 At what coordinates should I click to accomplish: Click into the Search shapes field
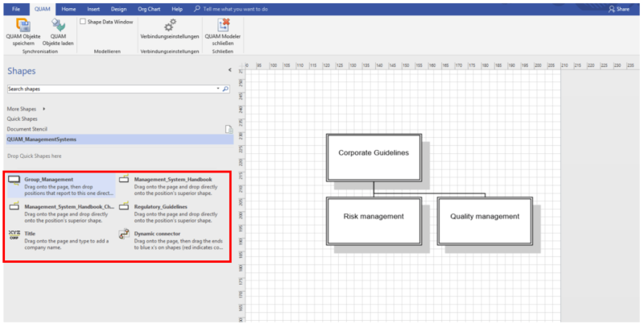pyautogui.click(x=111, y=89)
